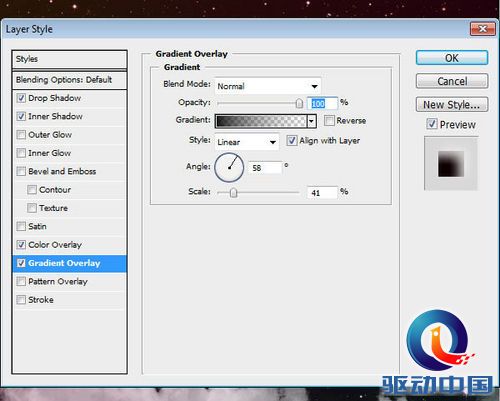The height and width of the screenshot is (401, 500).
Task: Disable the Drop Shadow checkbox
Action: pos(21,98)
